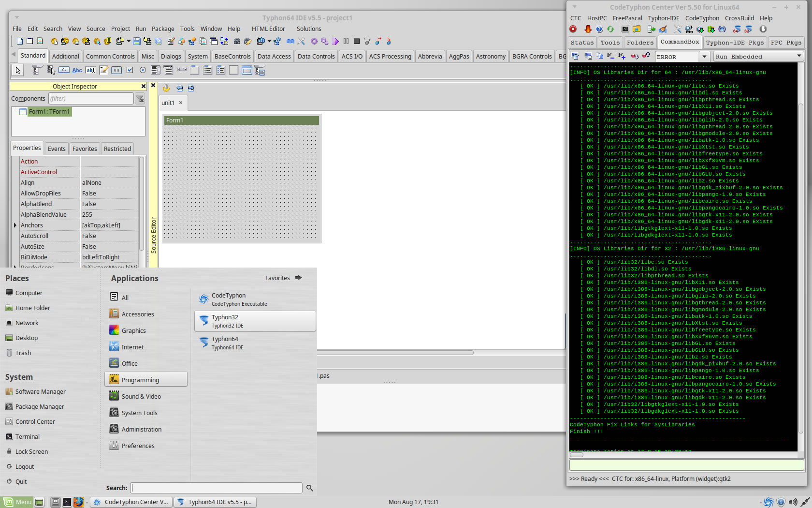Toggle the Object Inspector filter button
The height and width of the screenshot is (508, 812).
(140, 99)
